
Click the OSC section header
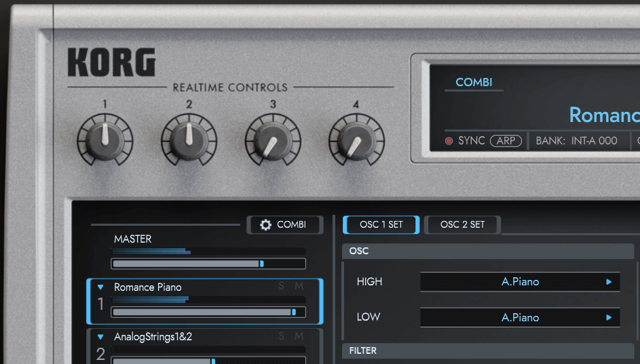[x=488, y=251]
